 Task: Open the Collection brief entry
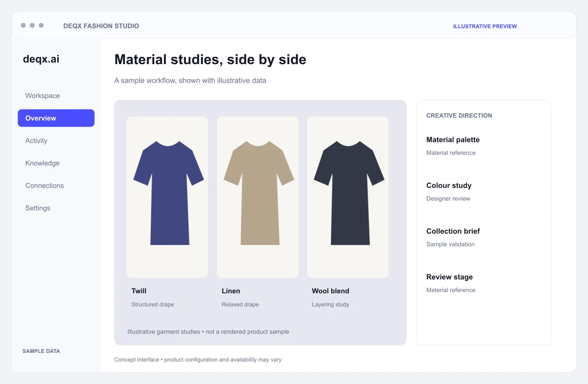click(453, 231)
